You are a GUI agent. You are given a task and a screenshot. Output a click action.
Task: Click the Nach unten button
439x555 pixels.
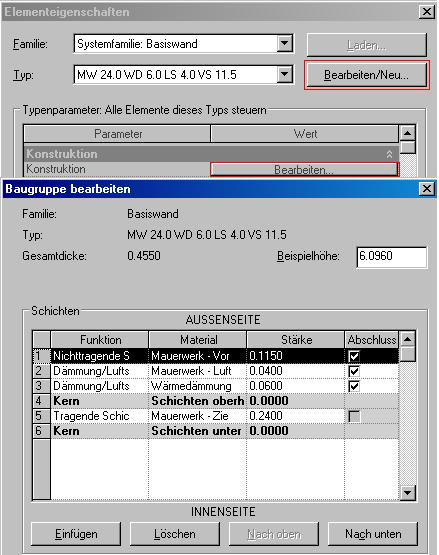coord(373,534)
